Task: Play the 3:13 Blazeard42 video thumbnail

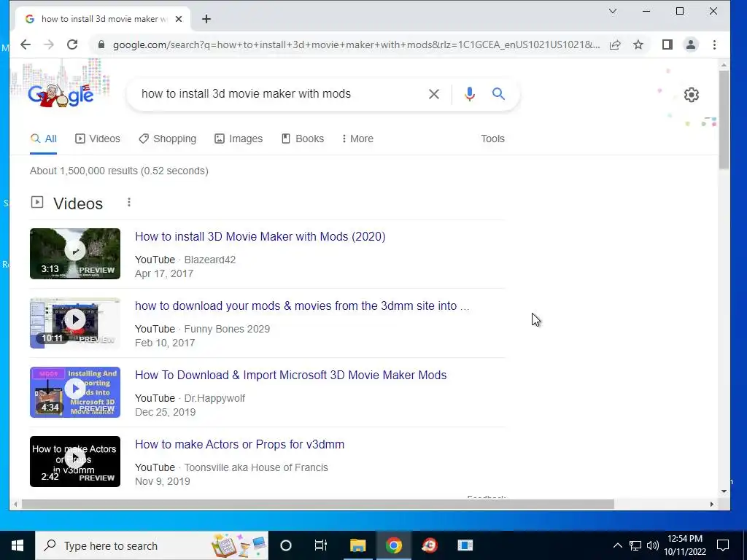Action: click(x=75, y=253)
